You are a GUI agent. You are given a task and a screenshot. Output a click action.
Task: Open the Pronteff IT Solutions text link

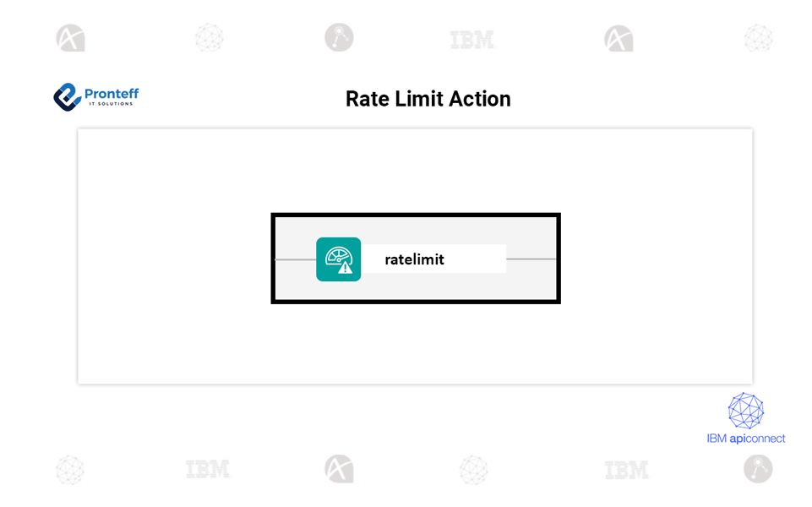click(x=111, y=96)
